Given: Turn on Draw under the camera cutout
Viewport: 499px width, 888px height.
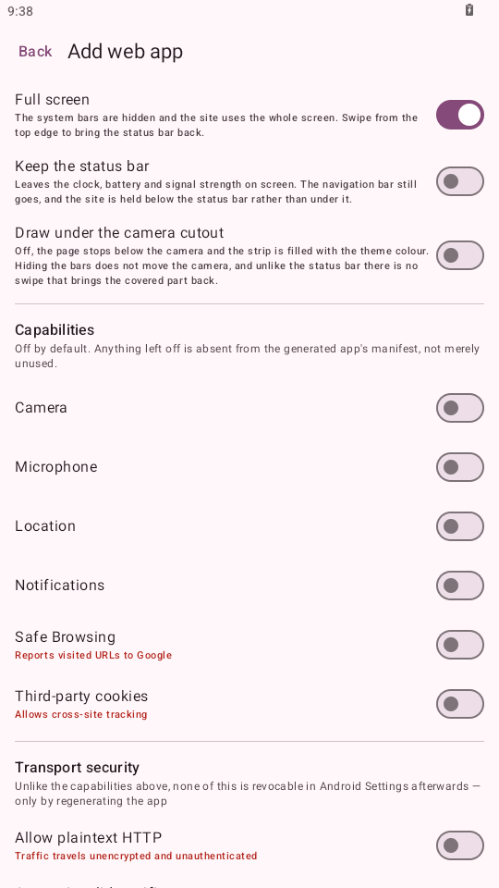Looking at the screenshot, I should coord(459,255).
